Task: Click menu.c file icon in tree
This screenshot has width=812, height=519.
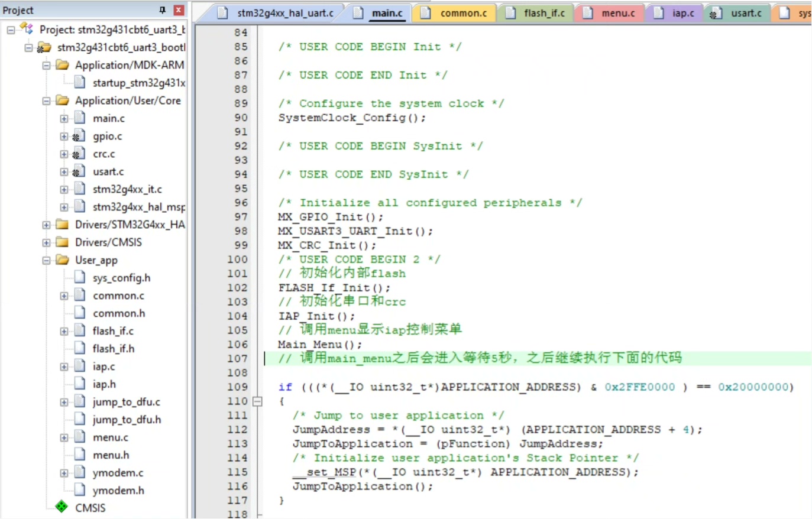Action: coord(80,437)
